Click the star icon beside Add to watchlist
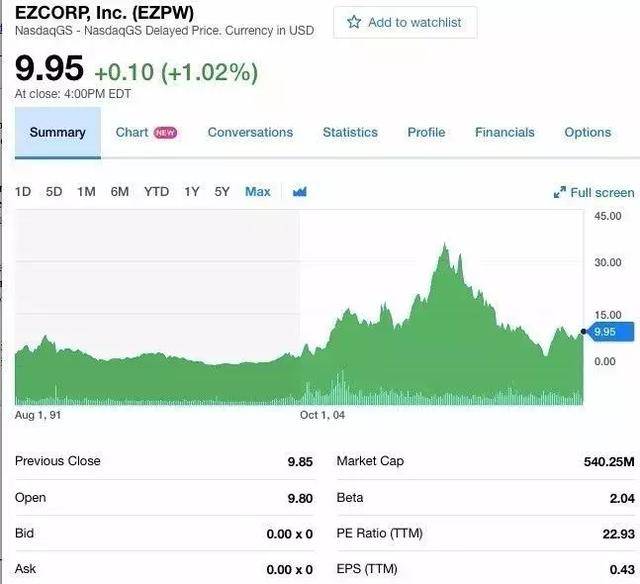 pyautogui.click(x=354, y=22)
